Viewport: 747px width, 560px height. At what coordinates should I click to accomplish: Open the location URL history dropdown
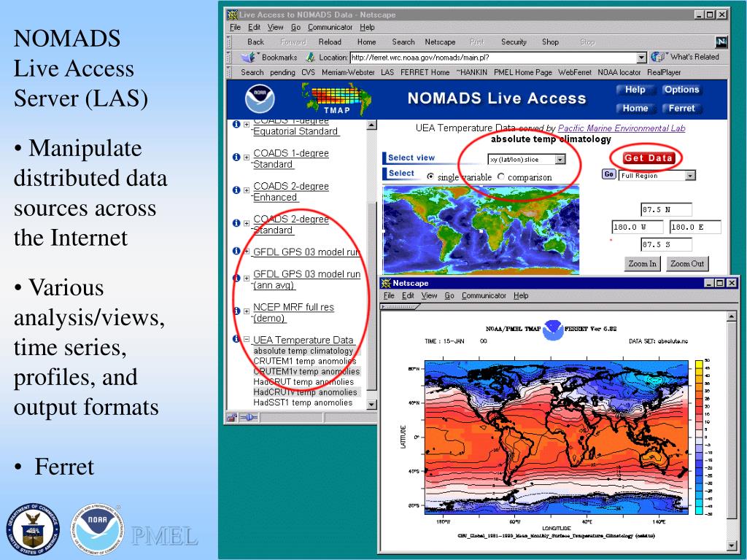pos(641,58)
